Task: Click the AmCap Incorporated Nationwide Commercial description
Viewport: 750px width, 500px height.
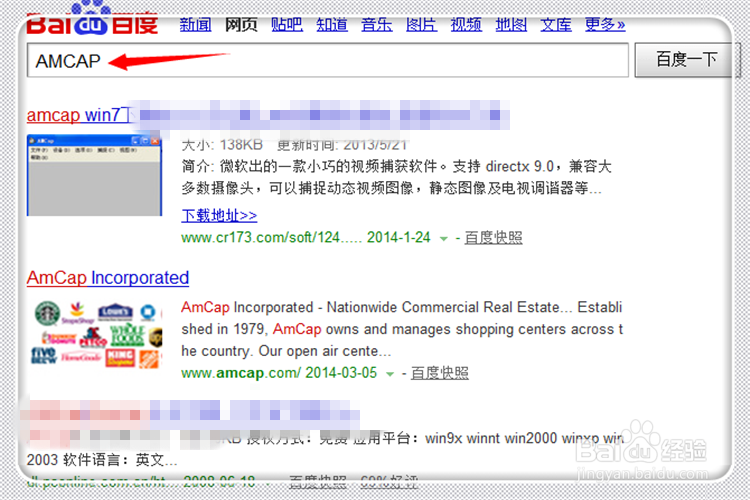Action: pos(402,329)
